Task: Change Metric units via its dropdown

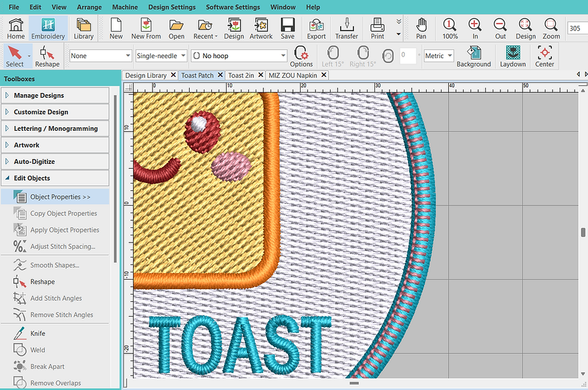Action: (x=438, y=55)
